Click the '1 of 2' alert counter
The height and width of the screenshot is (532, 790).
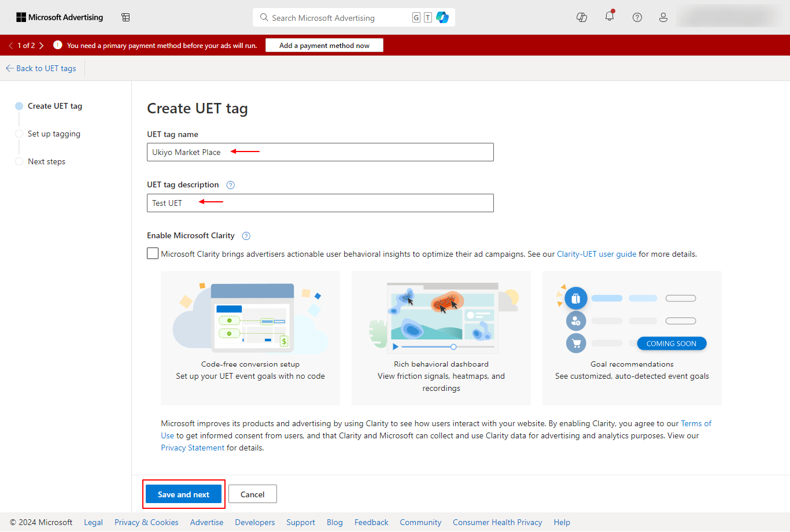point(26,45)
